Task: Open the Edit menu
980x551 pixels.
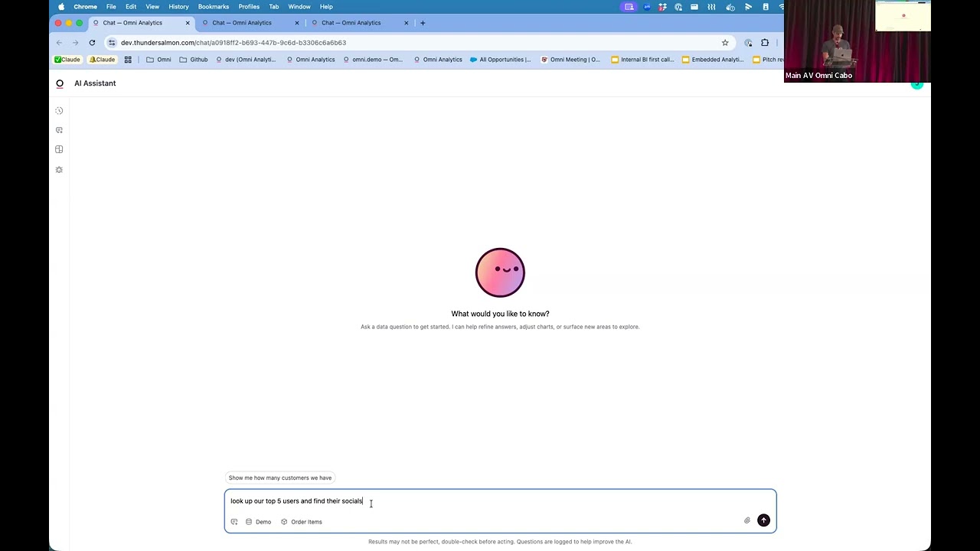Action: pos(131,7)
